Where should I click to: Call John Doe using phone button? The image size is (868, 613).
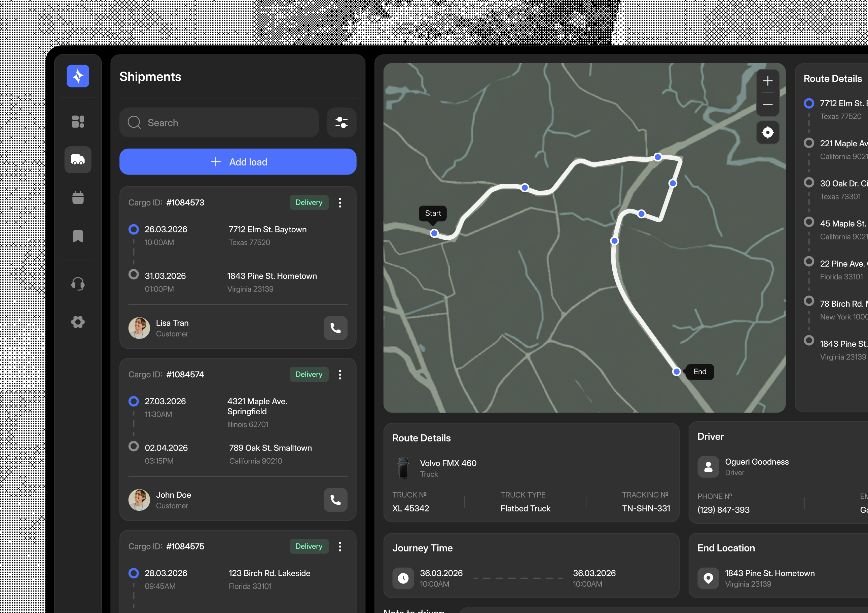[x=335, y=500]
